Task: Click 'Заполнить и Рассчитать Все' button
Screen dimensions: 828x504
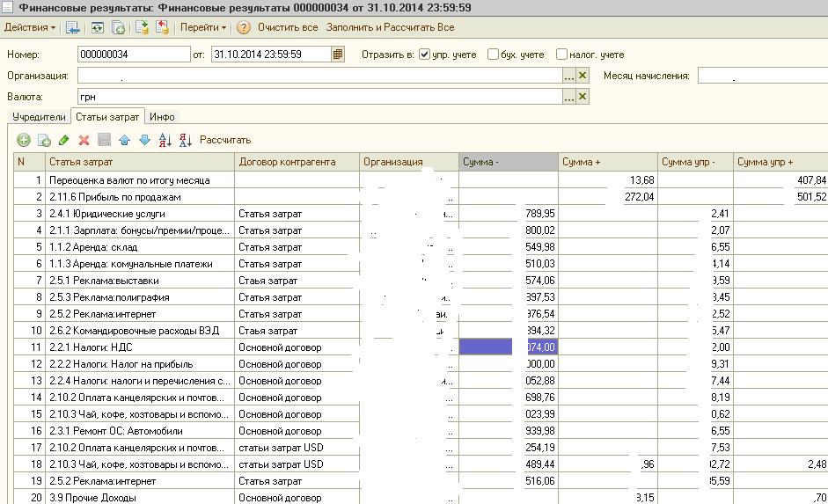Action: 390,27
